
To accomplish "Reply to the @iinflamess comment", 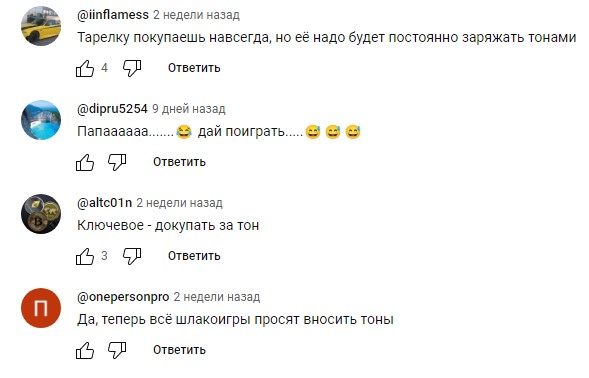I will click(194, 68).
